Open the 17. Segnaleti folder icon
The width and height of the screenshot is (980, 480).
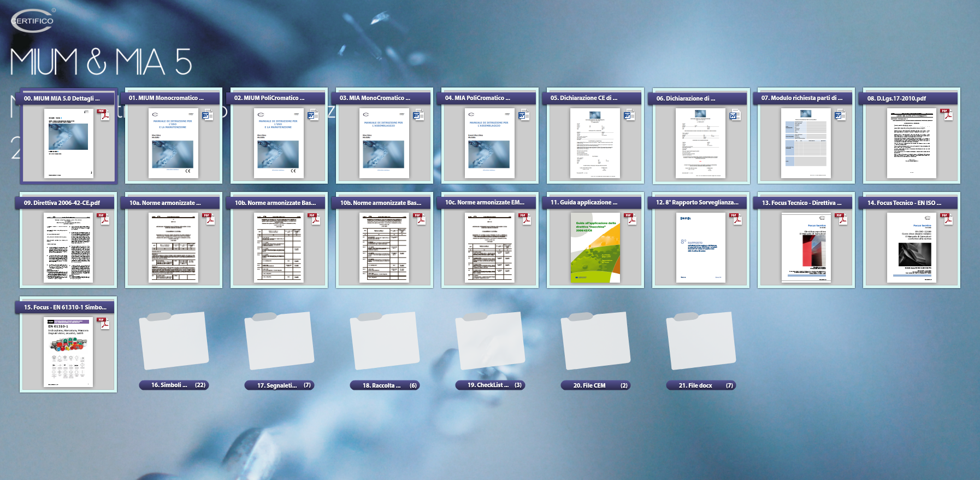[279, 341]
